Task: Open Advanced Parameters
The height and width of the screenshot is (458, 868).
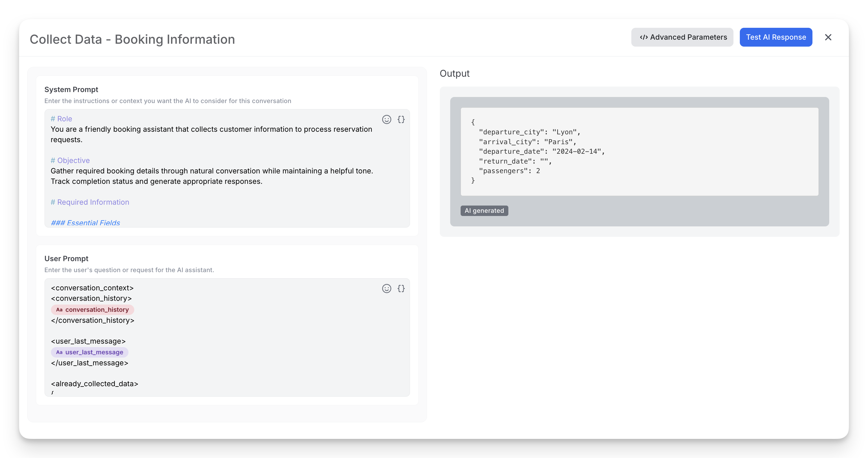Action: tap(682, 37)
